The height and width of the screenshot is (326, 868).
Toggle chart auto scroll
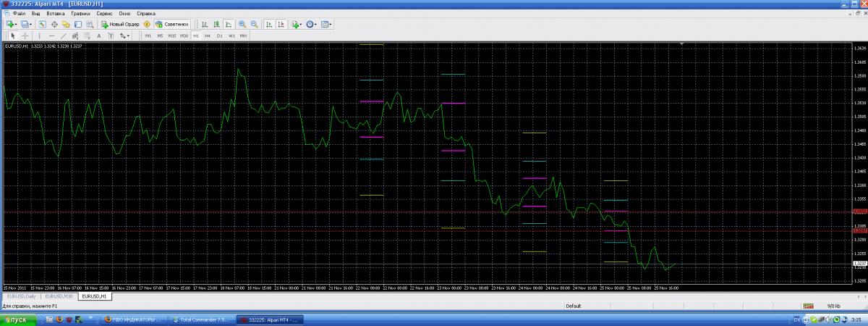coord(268,24)
